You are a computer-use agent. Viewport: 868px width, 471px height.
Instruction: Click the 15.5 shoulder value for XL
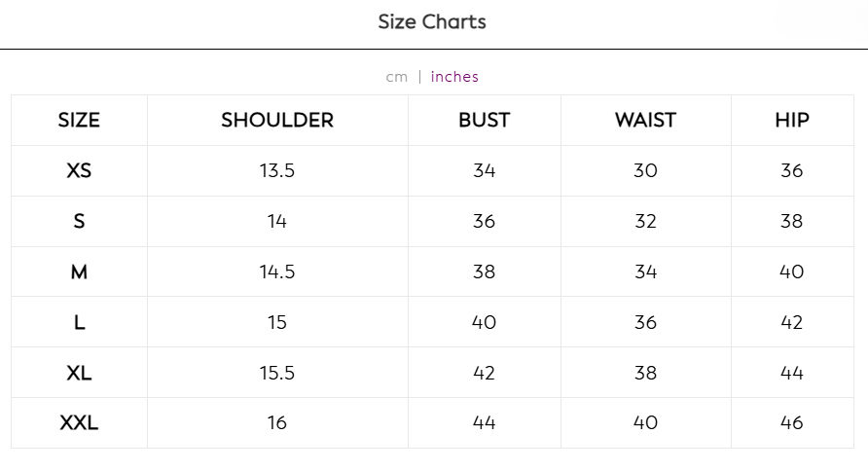click(x=277, y=373)
